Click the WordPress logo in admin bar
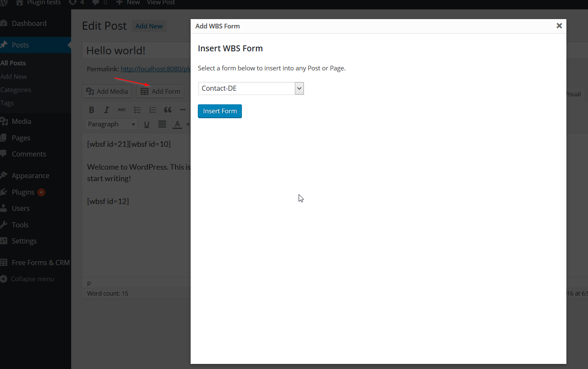The width and height of the screenshot is (588, 369). [3, 3]
